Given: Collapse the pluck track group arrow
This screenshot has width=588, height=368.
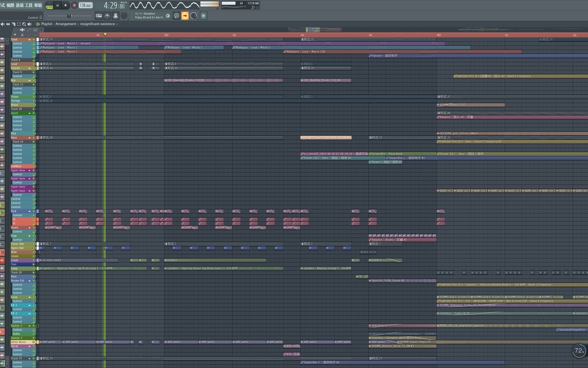Looking at the screenshot, I should (29, 113).
